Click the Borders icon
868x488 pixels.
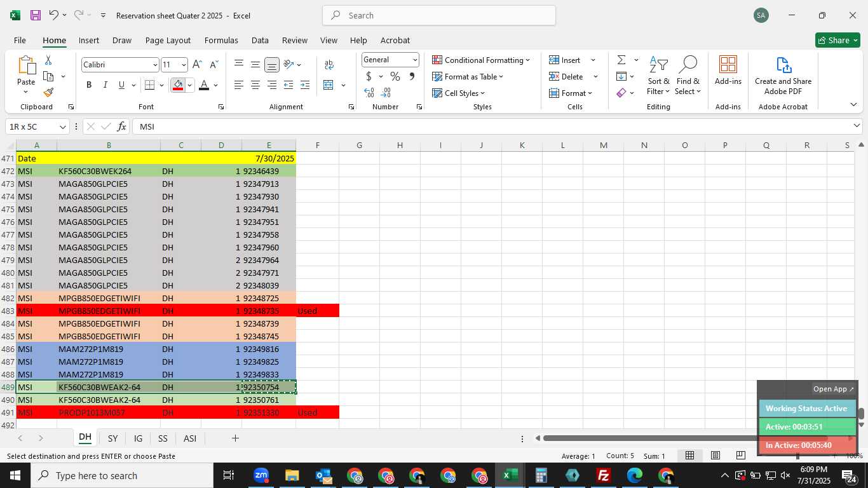coord(149,85)
